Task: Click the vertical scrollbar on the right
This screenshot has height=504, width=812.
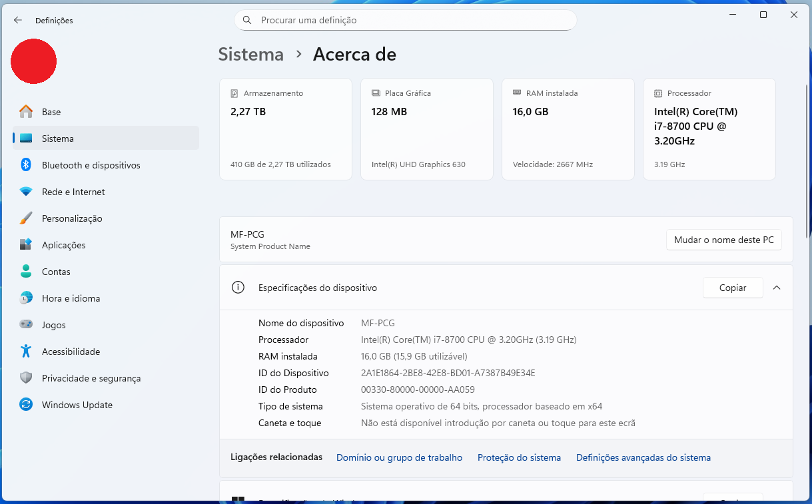Action: (808, 160)
